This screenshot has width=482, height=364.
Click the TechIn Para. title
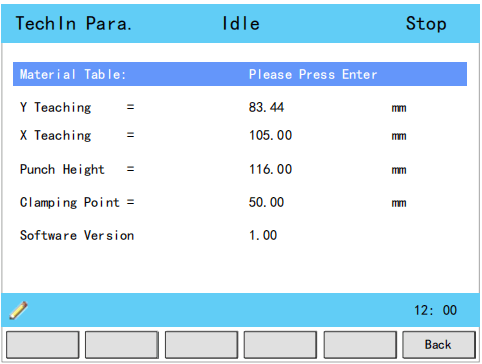(74, 24)
